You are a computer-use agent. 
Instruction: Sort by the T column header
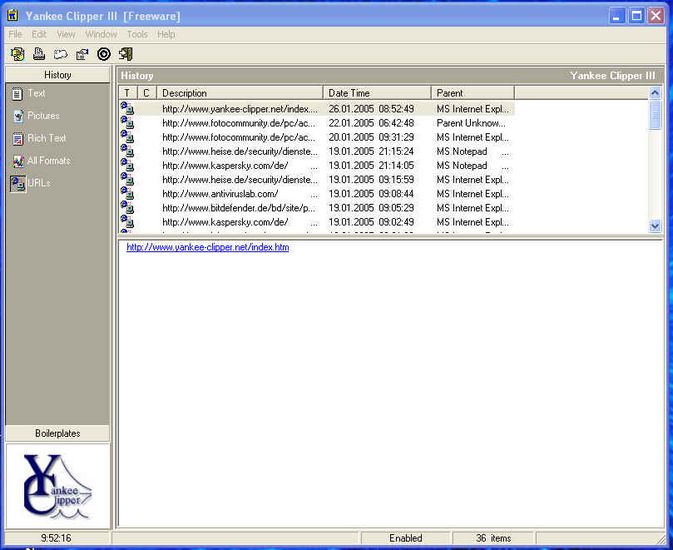pos(127,93)
